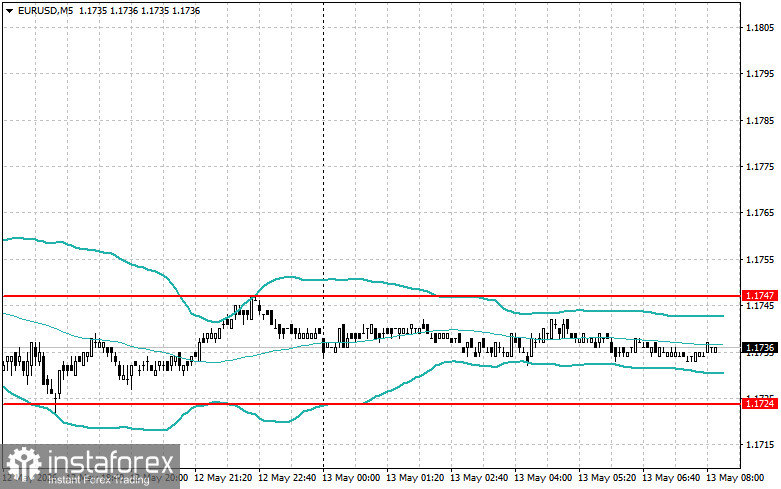Click the 13 May 02:40 time label
The height and width of the screenshot is (489, 781).
(479, 478)
